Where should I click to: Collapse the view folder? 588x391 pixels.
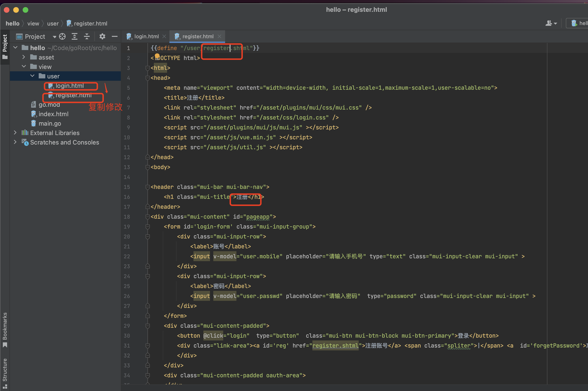(24, 66)
